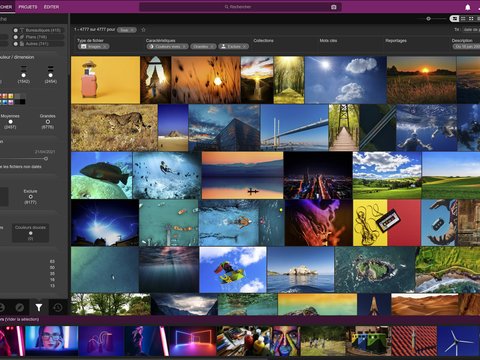Click the Mots clés filter heading
480x360 pixels.
click(328, 41)
